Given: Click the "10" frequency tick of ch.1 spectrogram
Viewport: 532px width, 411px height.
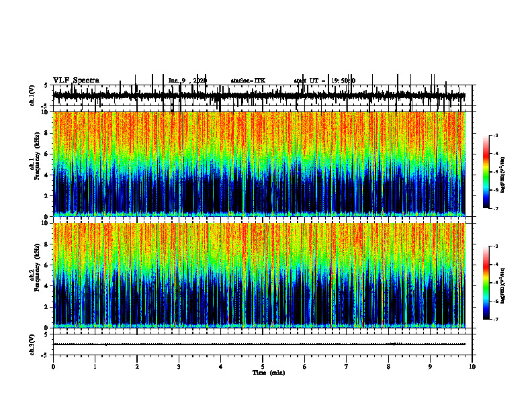Looking at the screenshot, I should click(45, 112).
